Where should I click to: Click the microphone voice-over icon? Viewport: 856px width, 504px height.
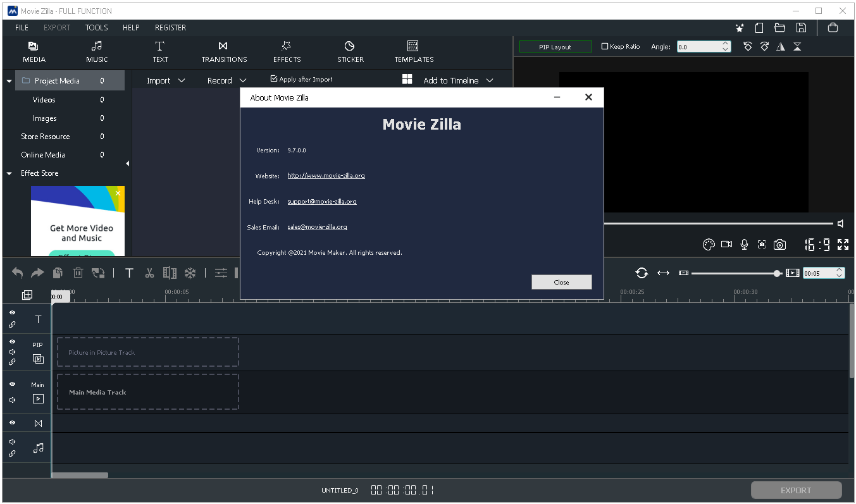[x=745, y=245]
